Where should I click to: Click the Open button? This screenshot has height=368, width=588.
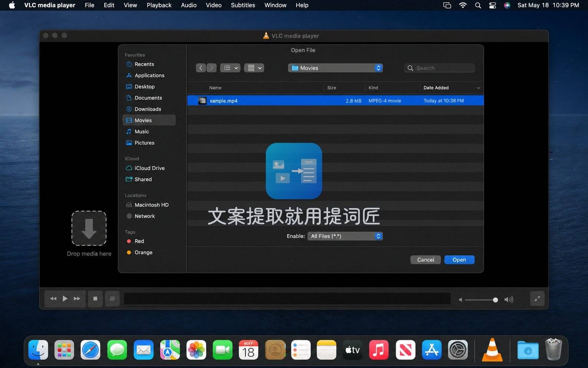(x=459, y=260)
